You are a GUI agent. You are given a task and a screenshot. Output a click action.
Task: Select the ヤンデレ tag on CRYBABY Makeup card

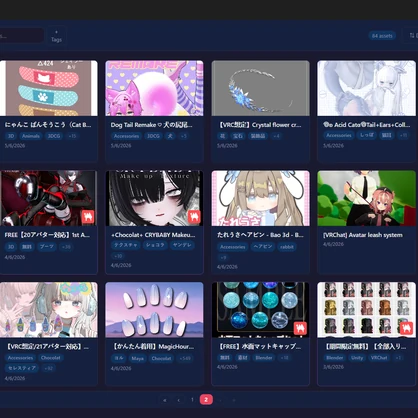(x=182, y=245)
